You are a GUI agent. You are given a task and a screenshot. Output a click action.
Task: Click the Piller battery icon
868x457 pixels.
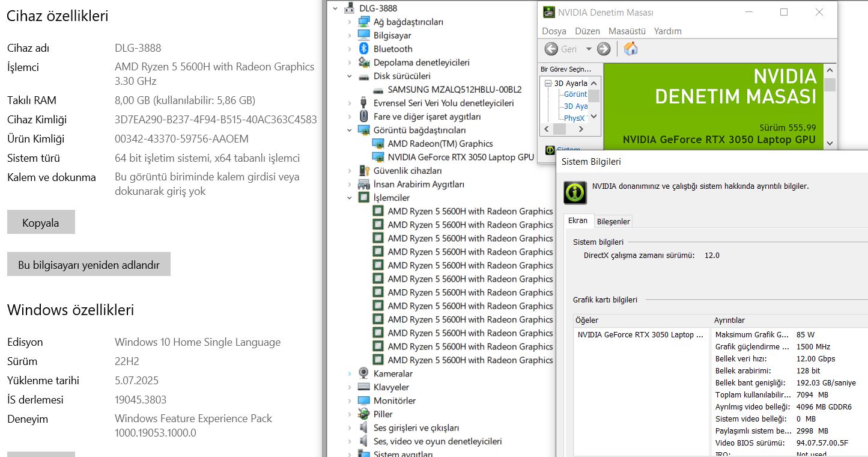coord(363,414)
